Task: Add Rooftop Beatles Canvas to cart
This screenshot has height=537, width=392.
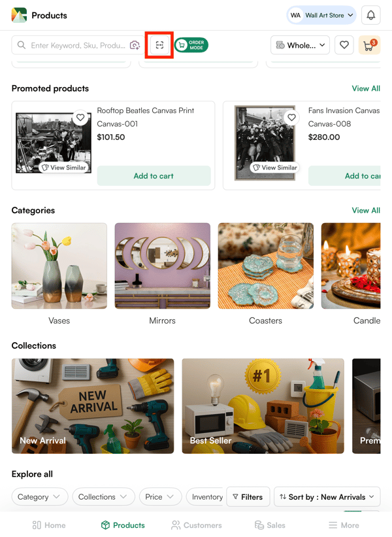Action: coord(154,176)
